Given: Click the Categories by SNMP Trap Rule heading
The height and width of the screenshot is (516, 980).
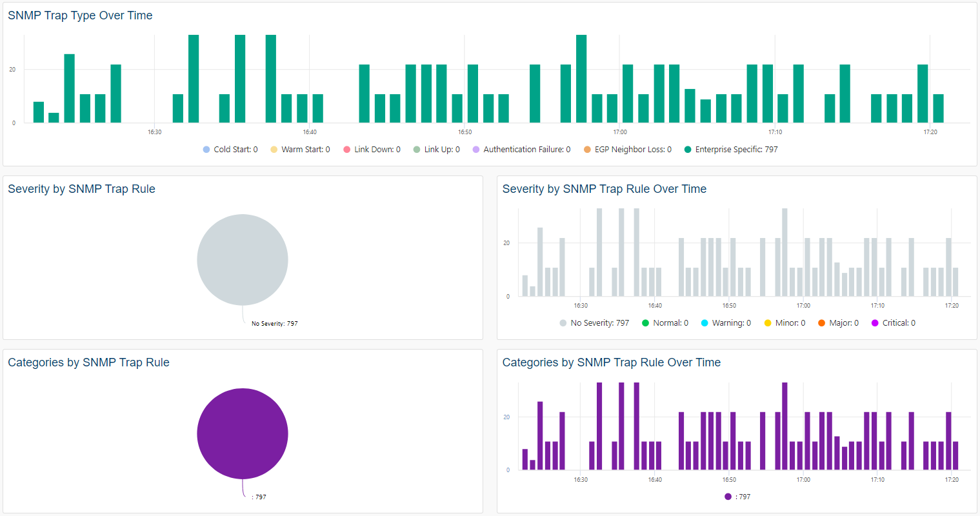Looking at the screenshot, I should 88,362.
